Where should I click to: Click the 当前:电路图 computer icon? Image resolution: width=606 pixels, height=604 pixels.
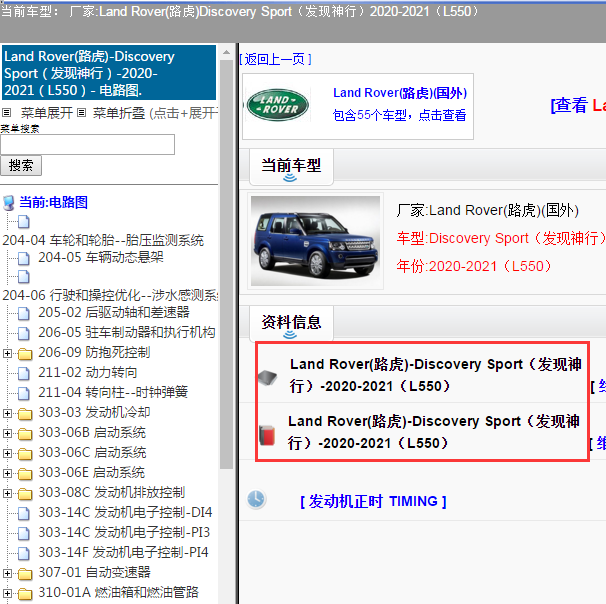(9, 203)
